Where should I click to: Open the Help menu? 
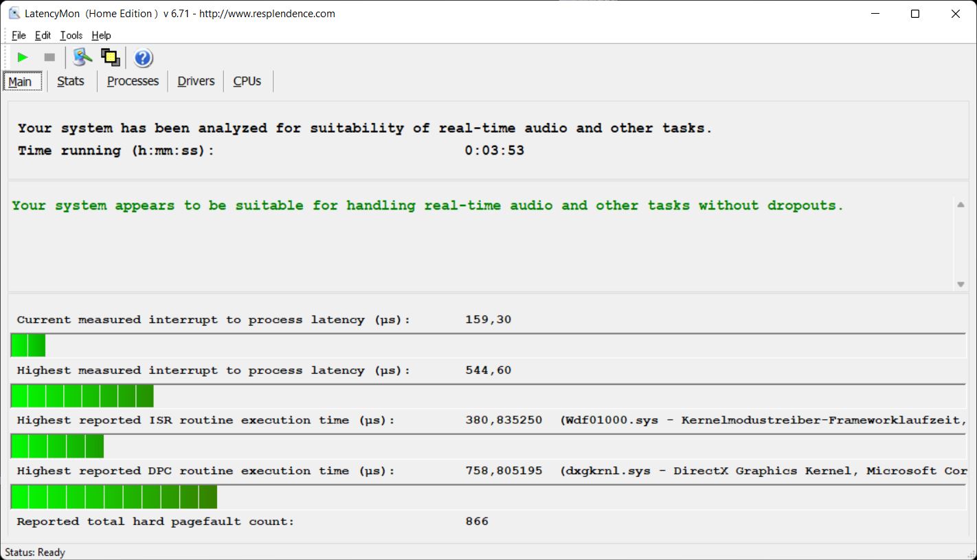(101, 36)
